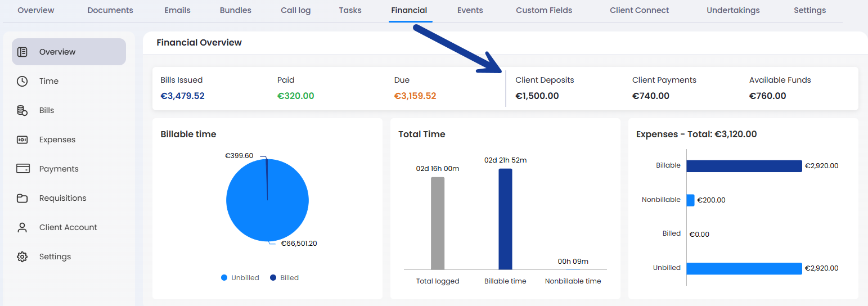Viewport: 868px width, 306px height.
Task: Select the Billable time bar in chart
Action: 505,219
